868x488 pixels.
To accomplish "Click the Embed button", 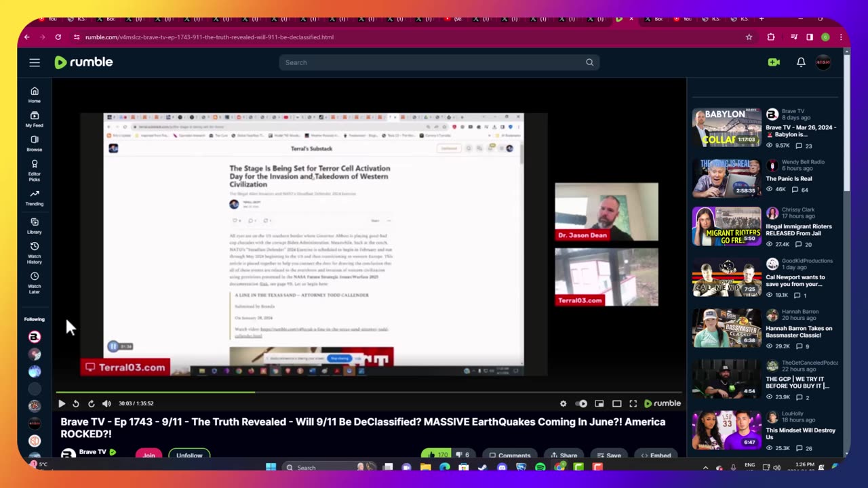I will click(656, 455).
